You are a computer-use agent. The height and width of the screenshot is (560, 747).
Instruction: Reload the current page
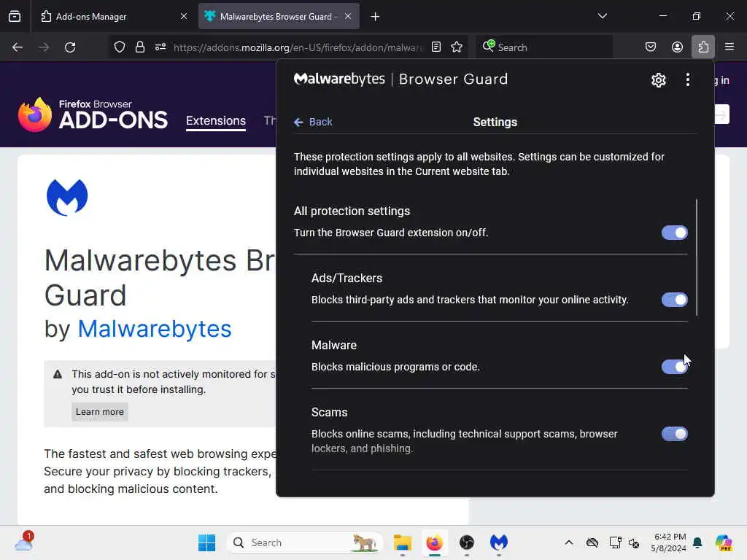tap(70, 47)
